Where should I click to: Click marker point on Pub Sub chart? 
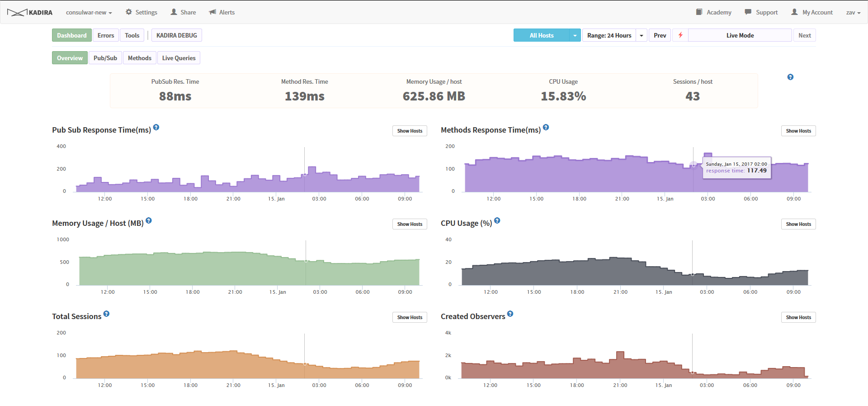pyautogui.click(x=305, y=174)
